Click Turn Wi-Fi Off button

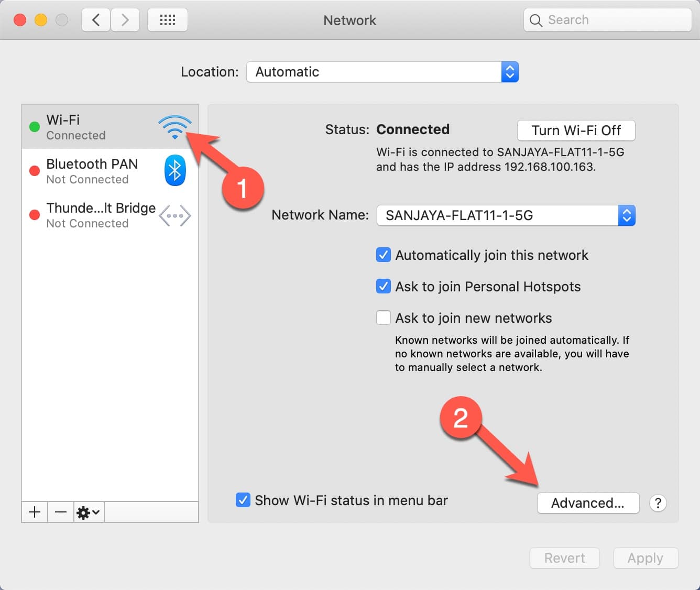pos(576,130)
